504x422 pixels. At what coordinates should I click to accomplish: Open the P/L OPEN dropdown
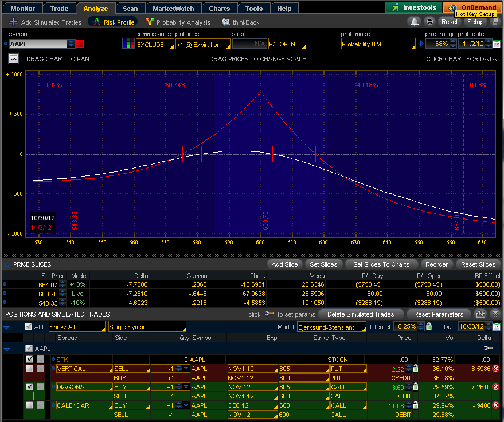coord(287,44)
